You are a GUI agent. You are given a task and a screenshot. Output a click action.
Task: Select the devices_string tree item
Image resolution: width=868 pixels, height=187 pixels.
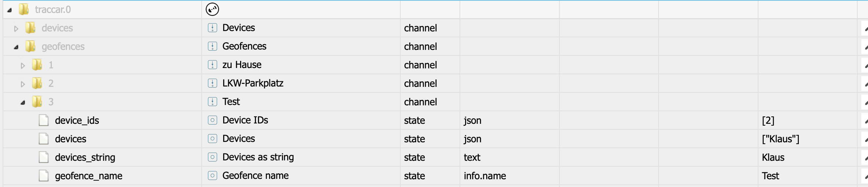tap(85, 157)
